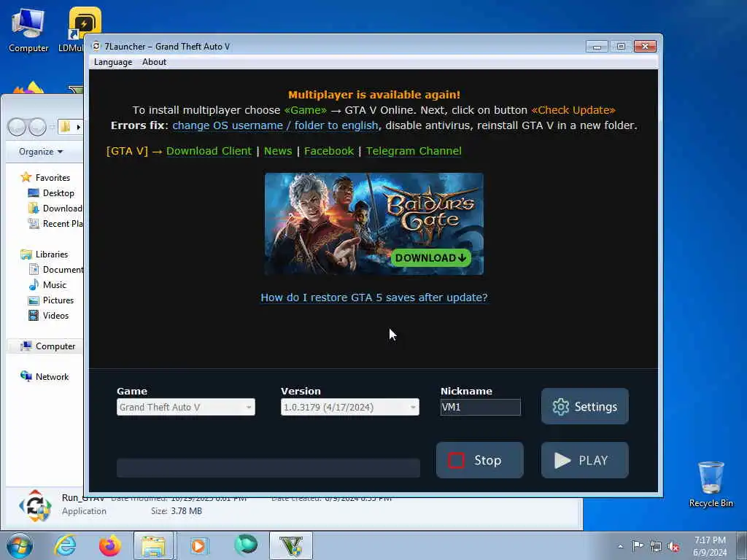Click the Computer desktop icon
This screenshot has width=747, height=560.
28,29
